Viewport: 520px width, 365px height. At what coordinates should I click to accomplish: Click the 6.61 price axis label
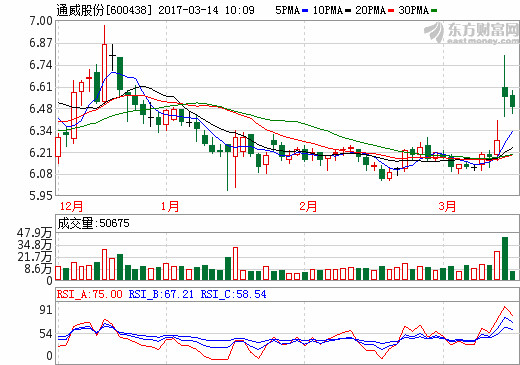[41, 87]
